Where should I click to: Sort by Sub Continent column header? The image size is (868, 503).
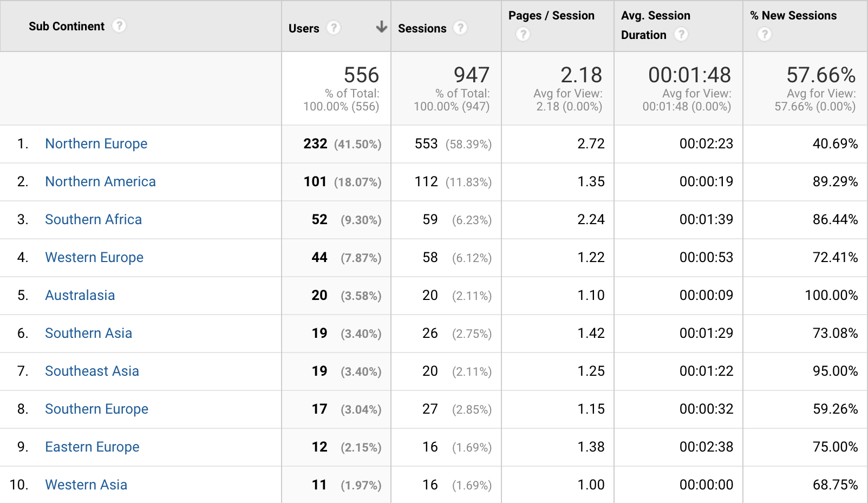point(67,26)
